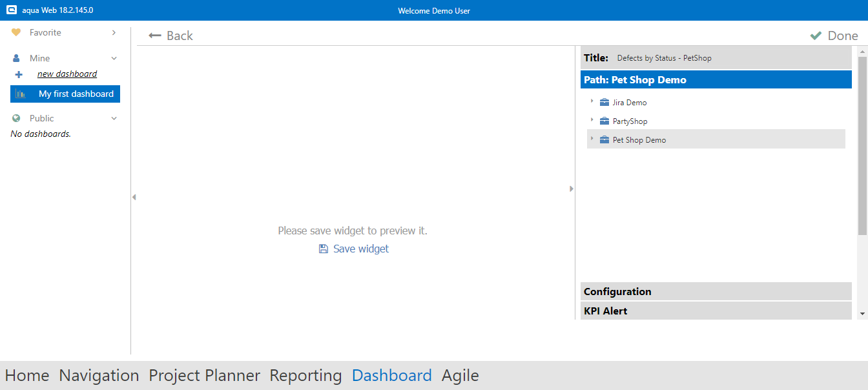Collapse the Mine dashboards section

coord(114,58)
